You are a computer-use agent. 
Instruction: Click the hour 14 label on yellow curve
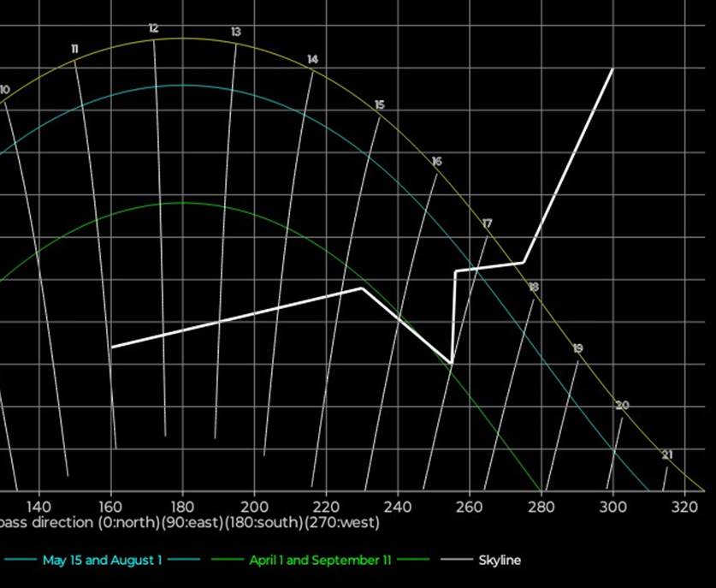click(x=312, y=59)
